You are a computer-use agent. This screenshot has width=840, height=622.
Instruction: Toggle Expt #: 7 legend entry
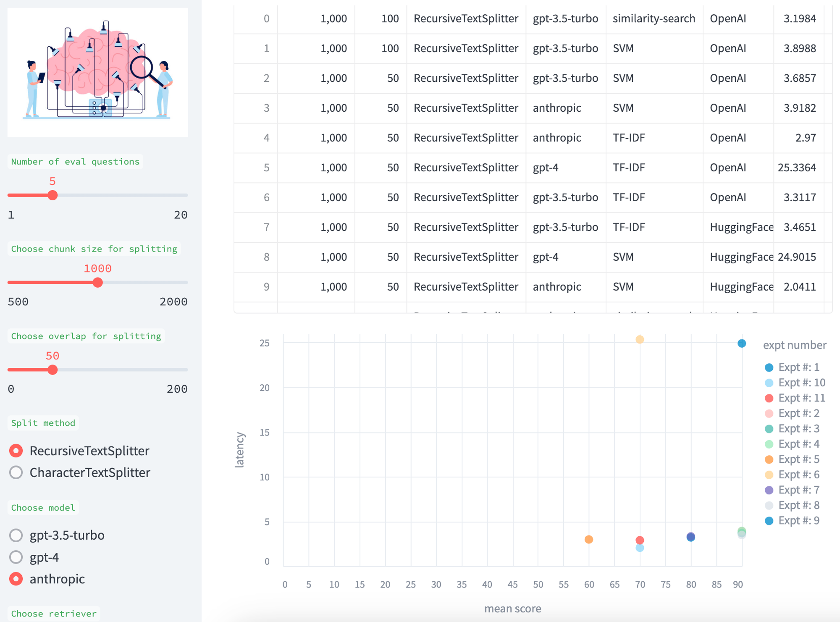(x=798, y=490)
